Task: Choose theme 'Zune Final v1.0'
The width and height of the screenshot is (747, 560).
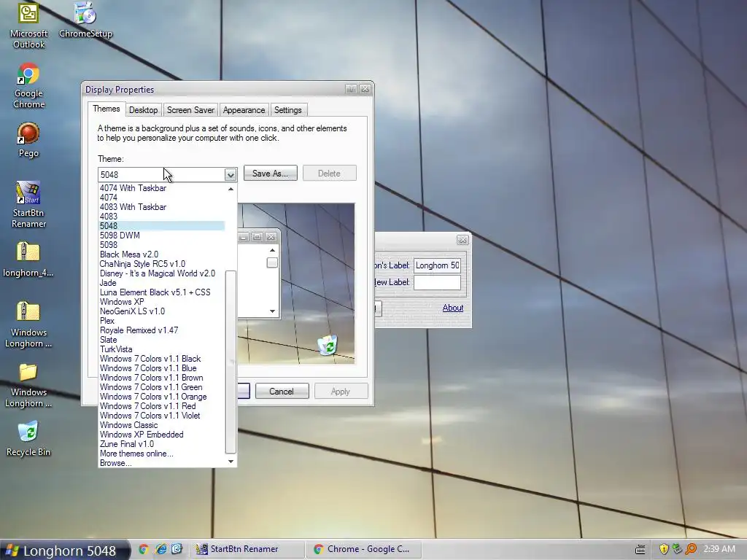Action: pyautogui.click(x=161, y=444)
